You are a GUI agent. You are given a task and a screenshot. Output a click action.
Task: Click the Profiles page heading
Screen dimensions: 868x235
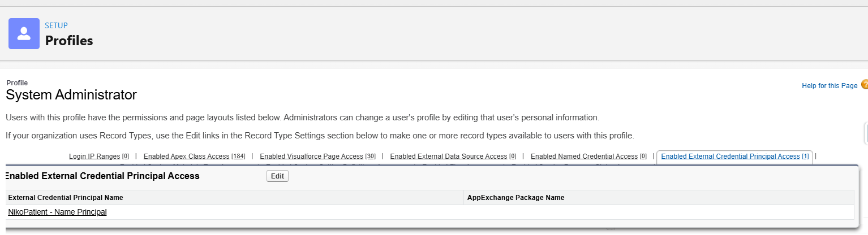coord(69,41)
